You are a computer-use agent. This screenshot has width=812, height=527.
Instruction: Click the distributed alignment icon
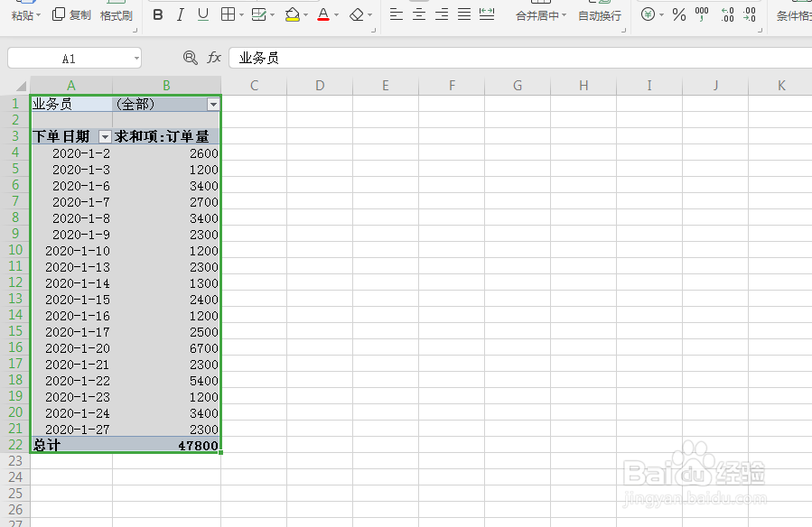click(x=487, y=15)
